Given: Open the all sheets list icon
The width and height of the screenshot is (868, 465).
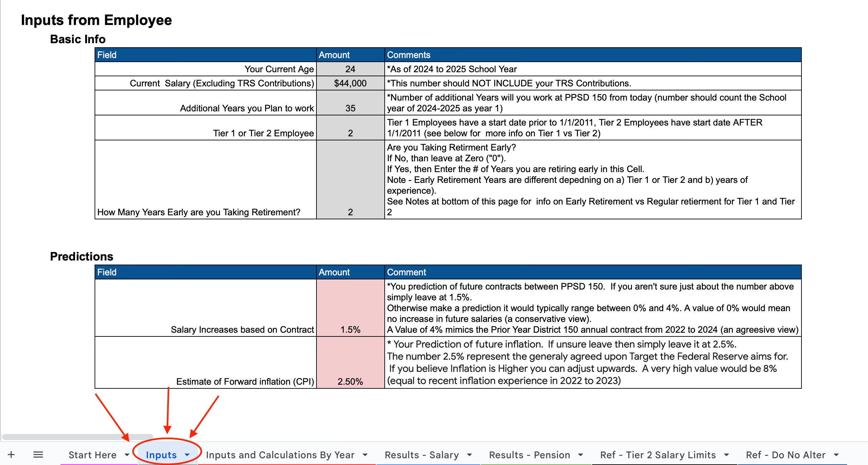Looking at the screenshot, I should click(38, 455).
